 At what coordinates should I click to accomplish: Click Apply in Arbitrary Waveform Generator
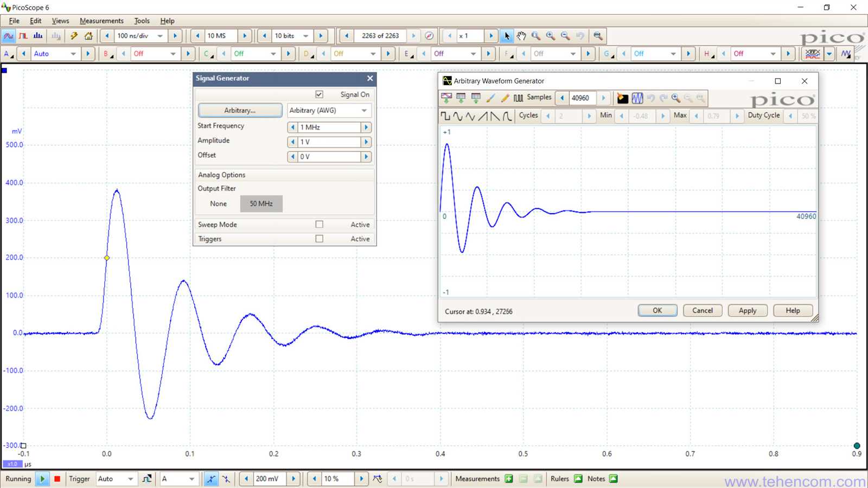pyautogui.click(x=747, y=311)
